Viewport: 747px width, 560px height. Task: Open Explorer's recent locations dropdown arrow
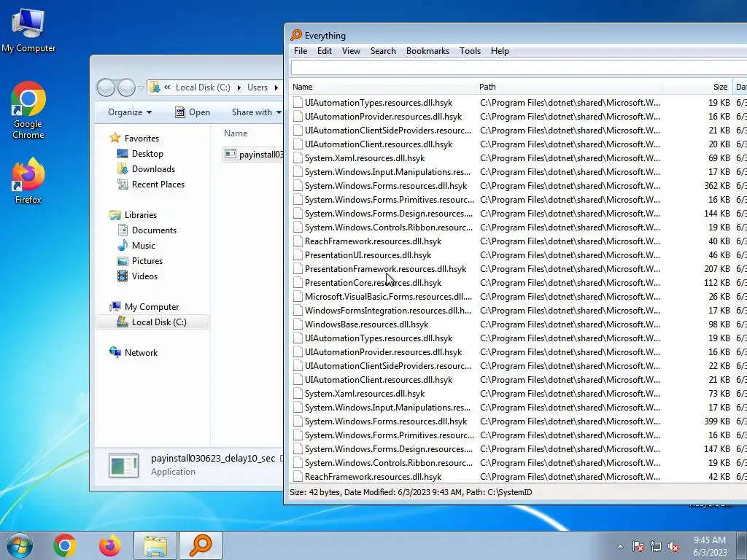point(141,88)
